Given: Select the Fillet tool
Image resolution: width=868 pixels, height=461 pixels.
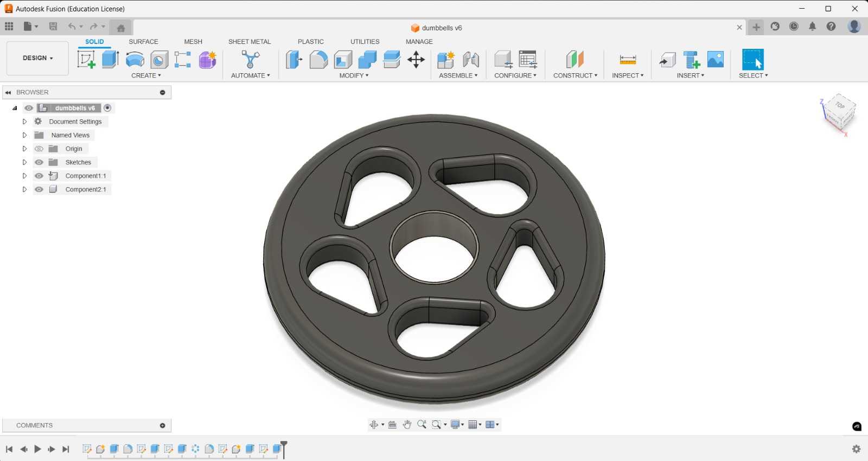Looking at the screenshot, I should (x=318, y=60).
